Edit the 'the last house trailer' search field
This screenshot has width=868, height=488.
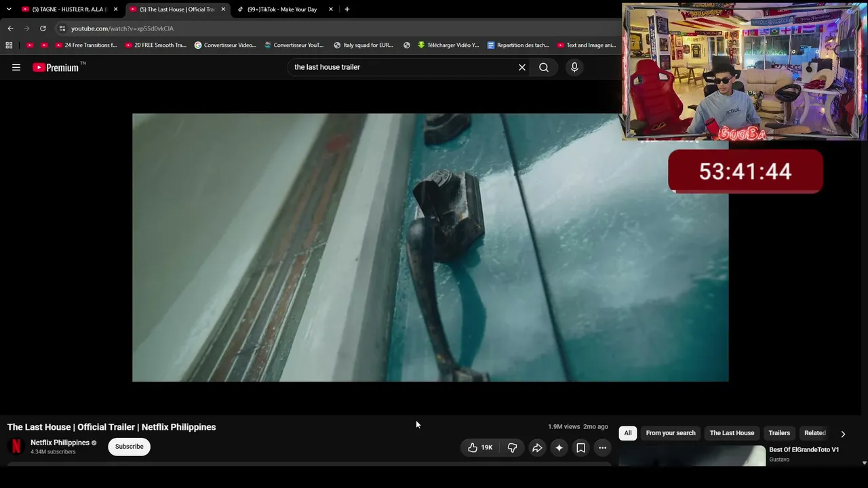pos(403,67)
